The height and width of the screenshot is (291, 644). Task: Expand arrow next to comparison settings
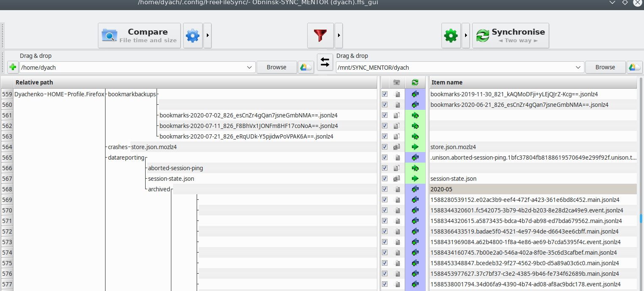(x=207, y=35)
